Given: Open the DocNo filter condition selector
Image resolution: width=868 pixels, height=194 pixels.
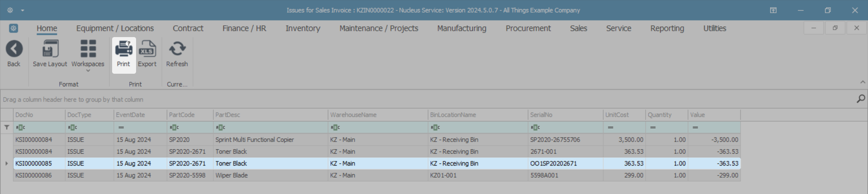Looking at the screenshot, I should [x=21, y=128].
